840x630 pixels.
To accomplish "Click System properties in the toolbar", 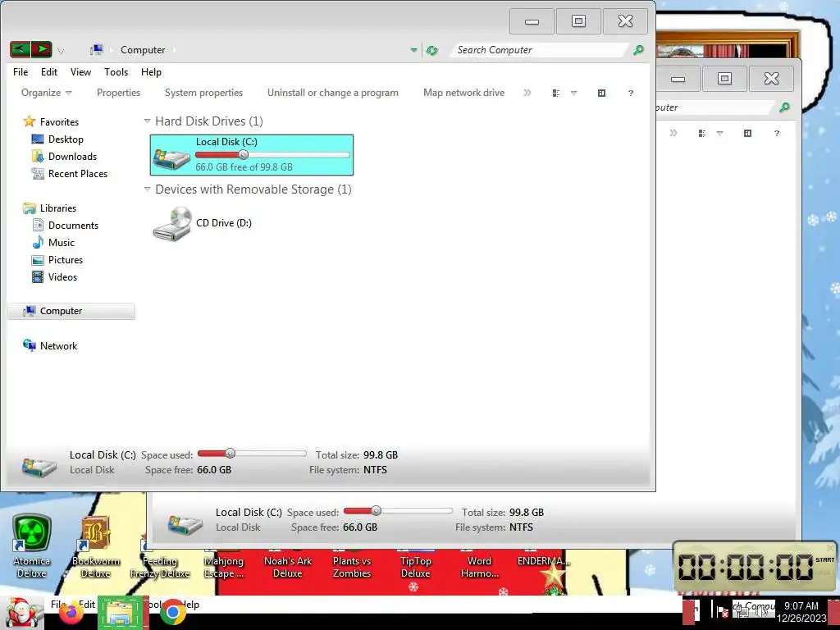I will (203, 93).
